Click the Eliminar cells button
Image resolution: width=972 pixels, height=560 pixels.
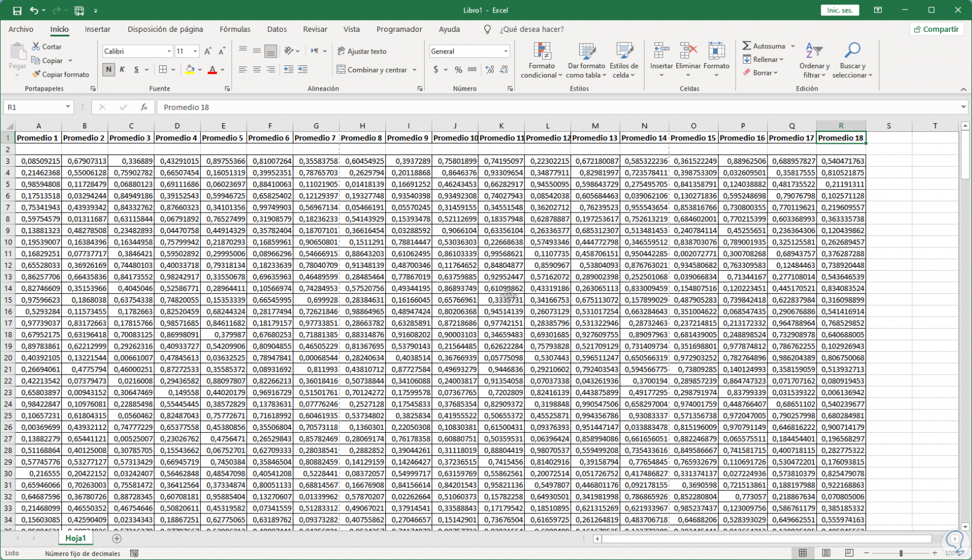pyautogui.click(x=688, y=60)
